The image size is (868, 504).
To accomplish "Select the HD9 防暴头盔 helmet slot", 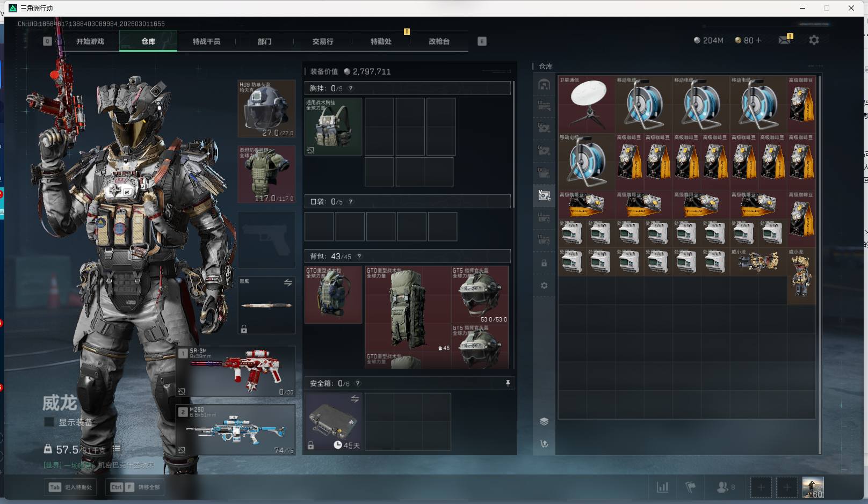I will click(267, 109).
